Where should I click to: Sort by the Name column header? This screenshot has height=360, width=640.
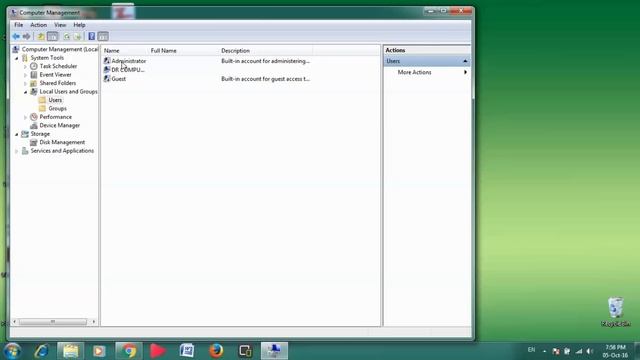pyautogui.click(x=125, y=51)
